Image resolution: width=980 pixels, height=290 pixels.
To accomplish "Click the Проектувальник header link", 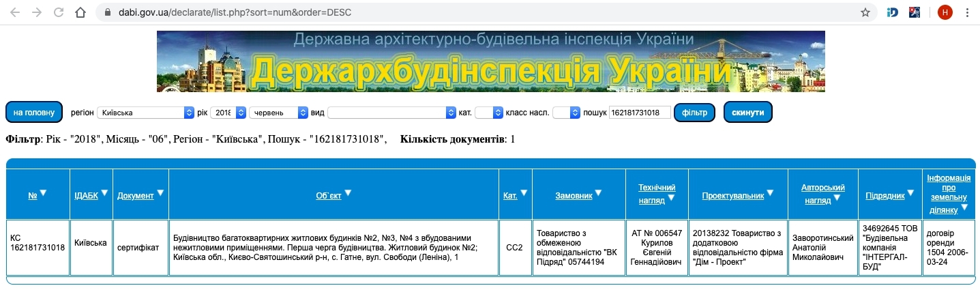I will click(x=733, y=196).
